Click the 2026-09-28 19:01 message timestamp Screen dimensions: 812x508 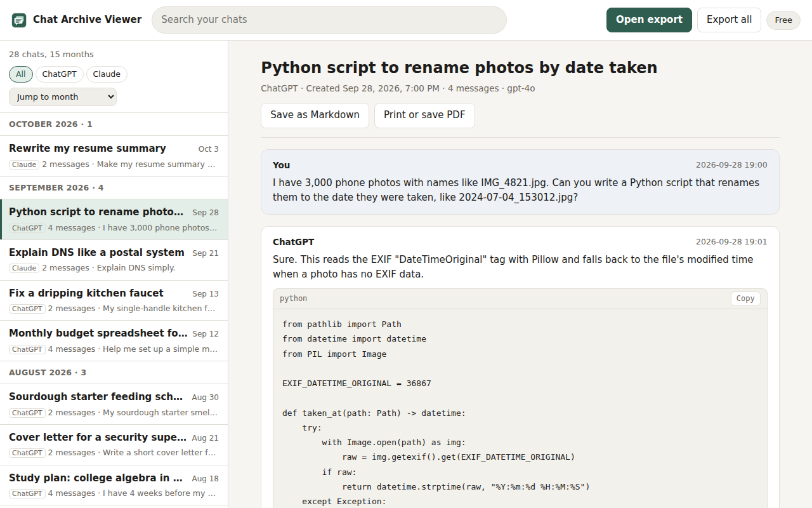click(x=731, y=242)
